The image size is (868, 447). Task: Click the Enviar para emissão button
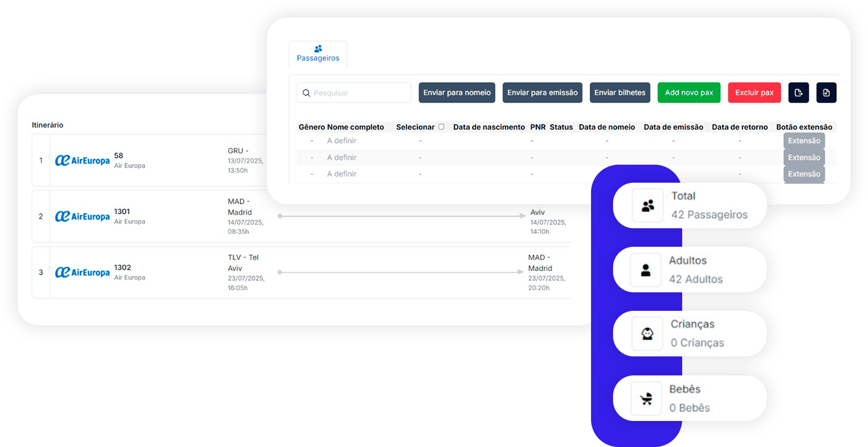[542, 93]
